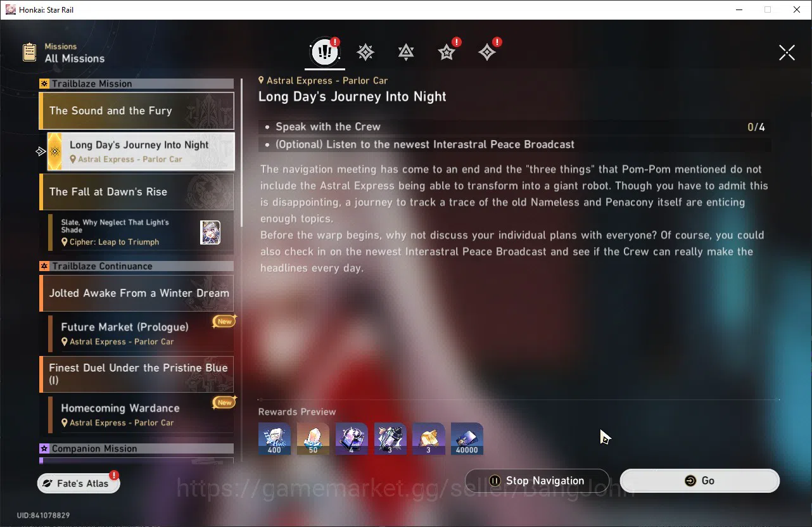Click the Cipher character portrait thumbnail

tap(210, 232)
